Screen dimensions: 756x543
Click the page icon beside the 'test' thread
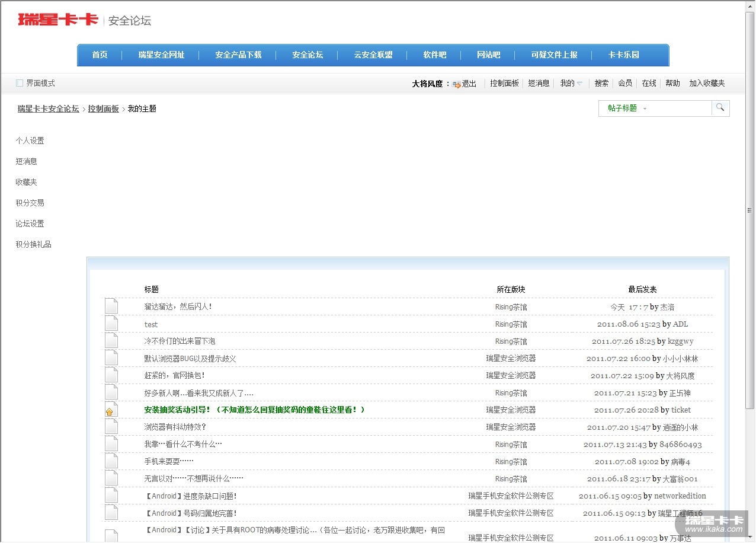[111, 324]
